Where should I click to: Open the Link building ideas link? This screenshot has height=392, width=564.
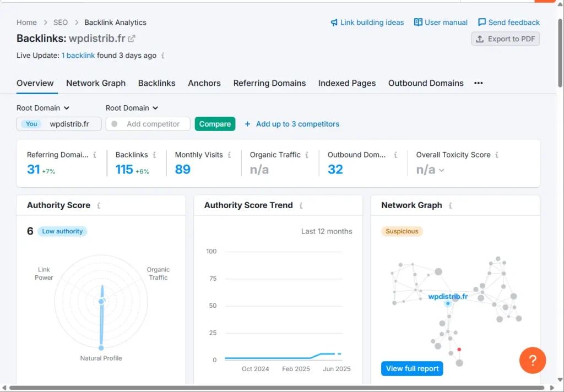(372, 22)
